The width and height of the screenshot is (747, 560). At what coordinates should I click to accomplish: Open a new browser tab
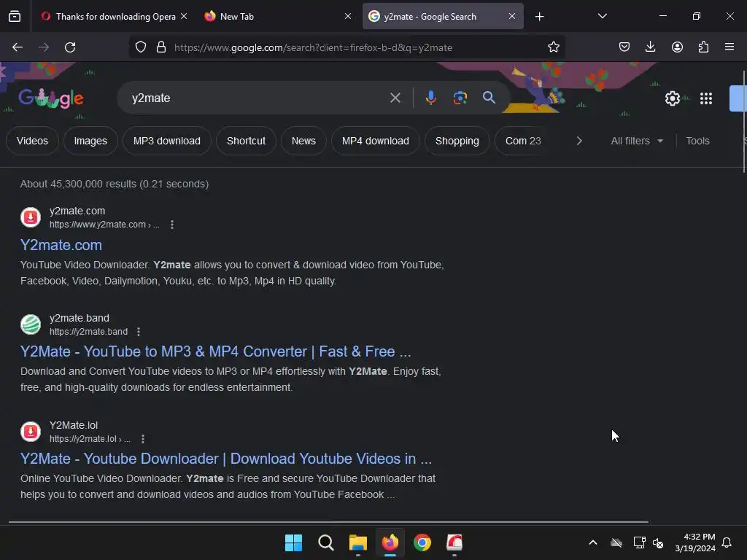pyautogui.click(x=539, y=17)
